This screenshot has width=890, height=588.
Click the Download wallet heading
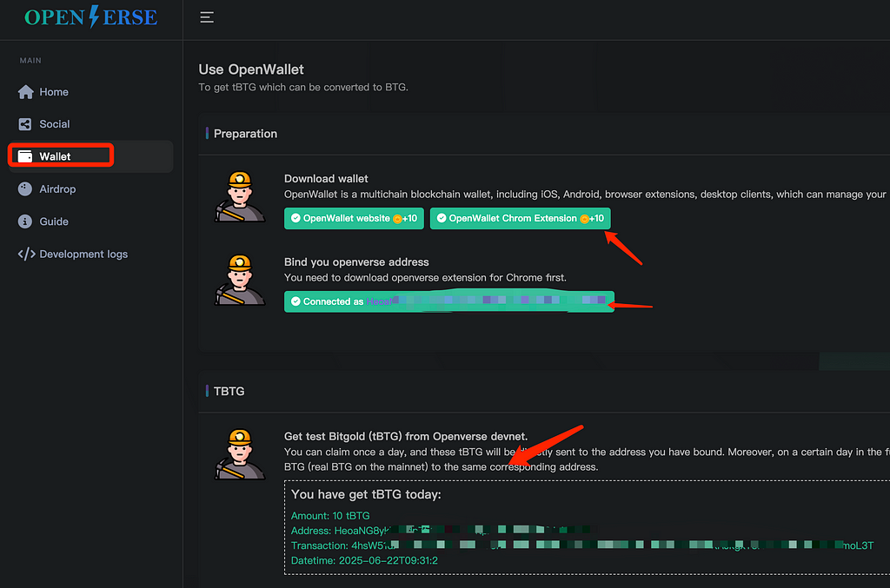coord(326,179)
